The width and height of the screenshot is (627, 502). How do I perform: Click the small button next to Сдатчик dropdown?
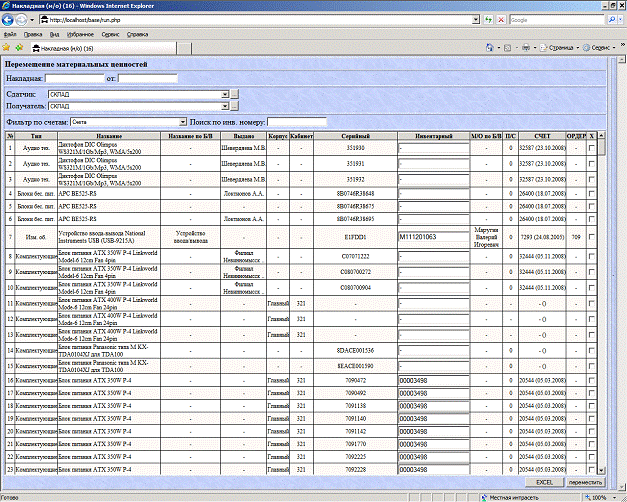coord(235,93)
